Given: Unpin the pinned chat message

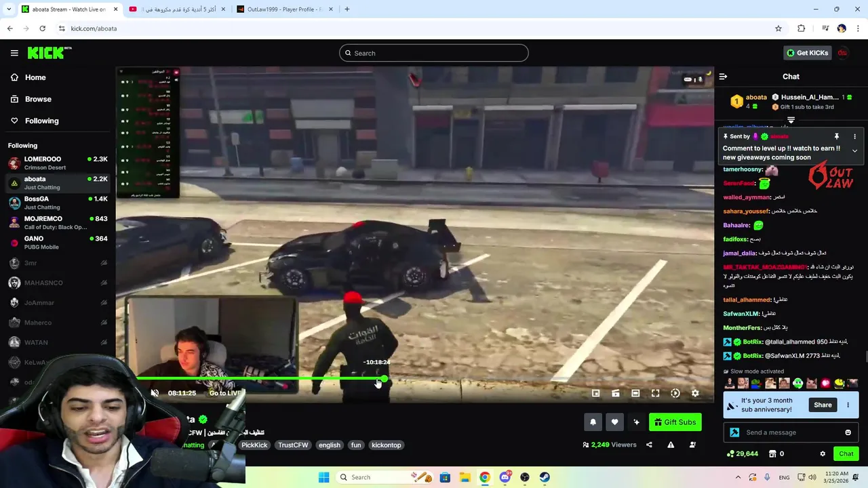Looking at the screenshot, I should click(x=836, y=136).
